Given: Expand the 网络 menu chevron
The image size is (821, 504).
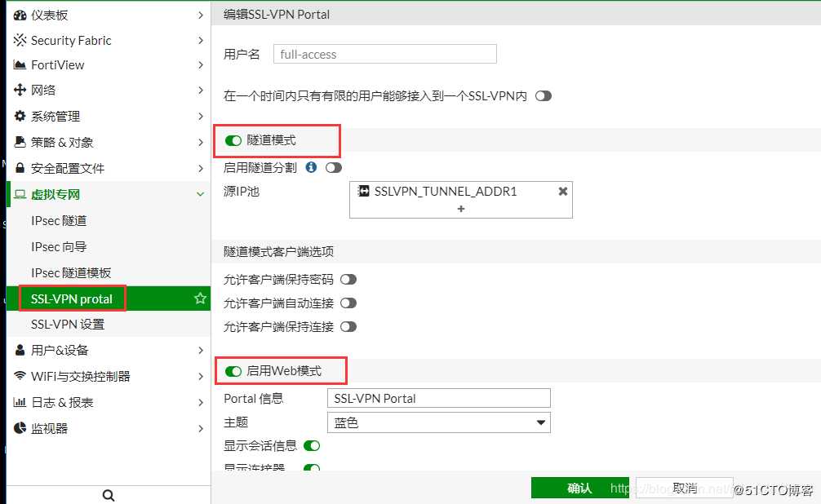Looking at the screenshot, I should coord(201,90).
